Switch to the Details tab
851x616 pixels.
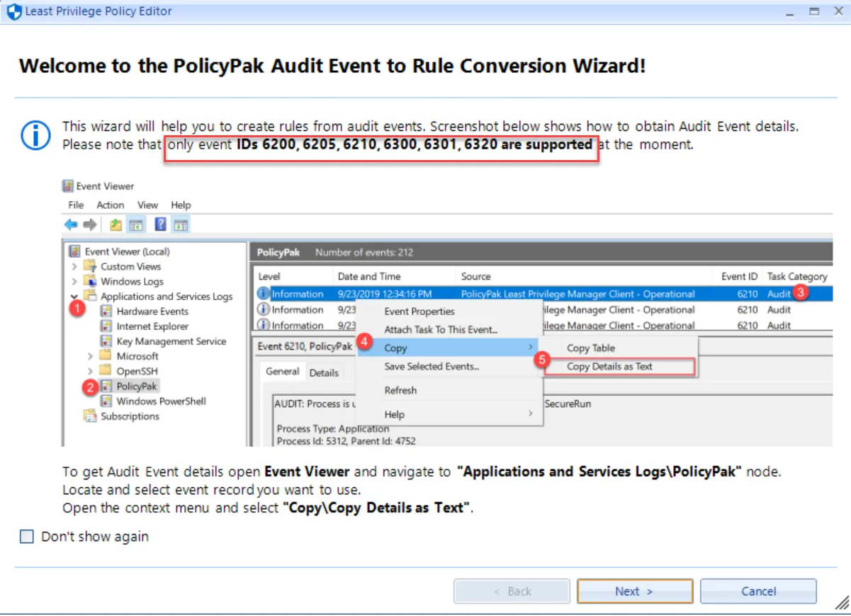[x=324, y=371]
